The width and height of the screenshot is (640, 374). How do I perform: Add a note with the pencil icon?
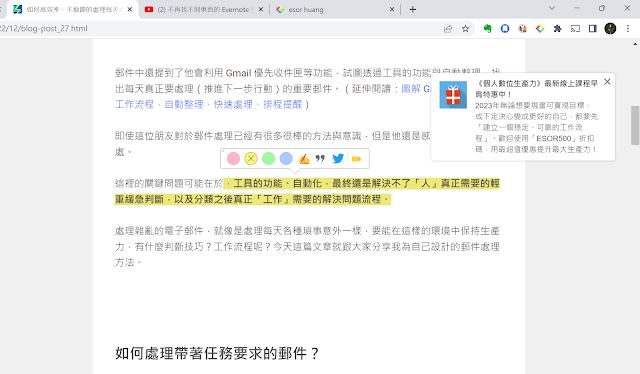(304, 158)
